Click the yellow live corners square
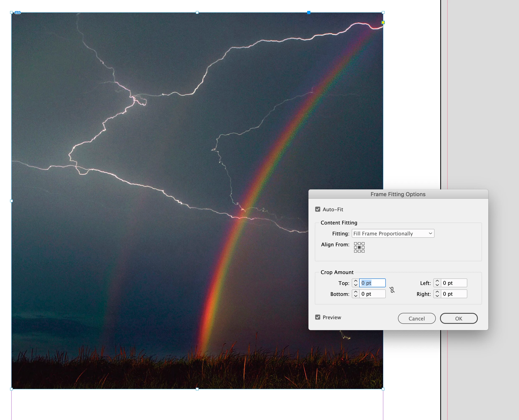Viewport: 519px width, 420px height. click(383, 22)
